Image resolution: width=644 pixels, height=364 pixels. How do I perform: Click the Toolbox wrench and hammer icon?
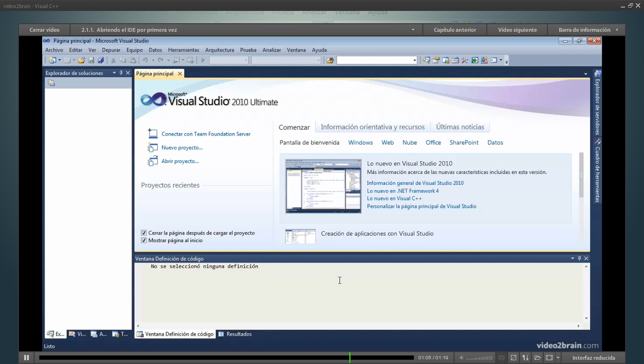pyautogui.click(x=465, y=60)
